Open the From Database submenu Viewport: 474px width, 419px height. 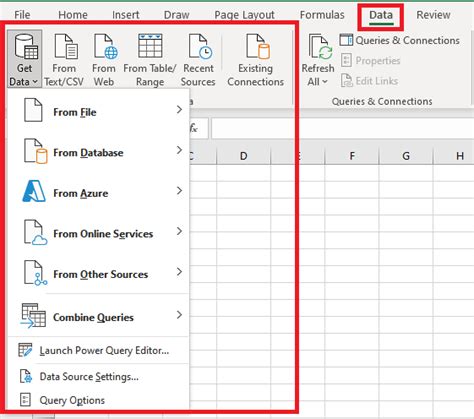point(99,152)
